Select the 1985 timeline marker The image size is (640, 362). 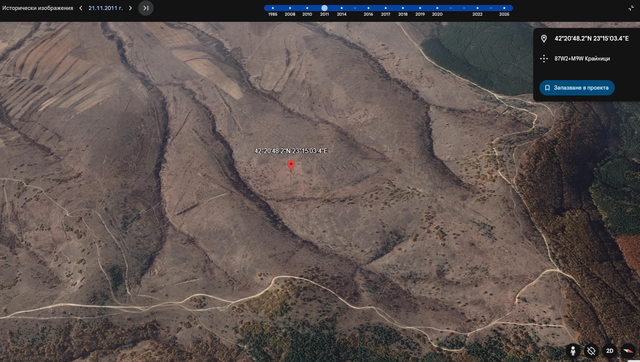pyautogui.click(x=273, y=8)
